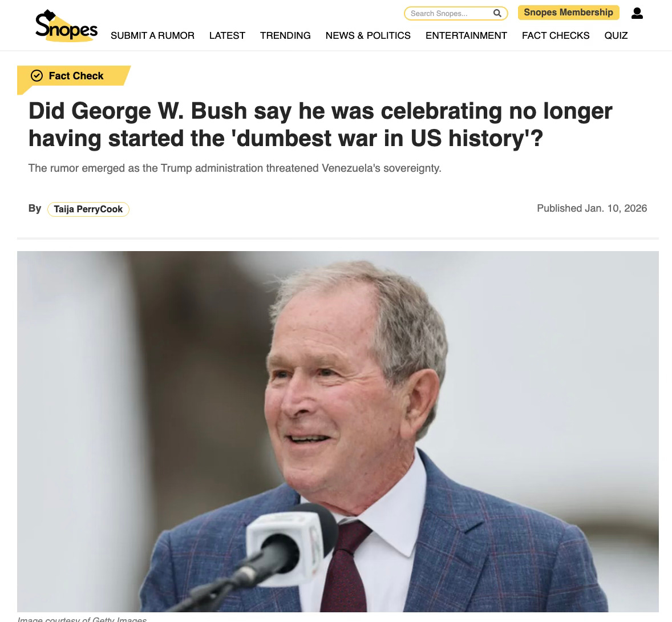The height and width of the screenshot is (622, 672).
Task: Go to Fact Checks in the navbar
Action: tap(556, 35)
